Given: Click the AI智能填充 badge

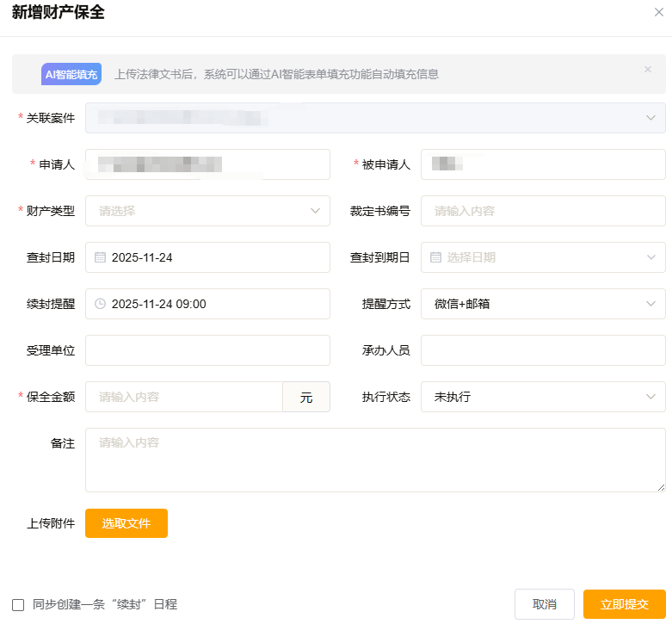Looking at the screenshot, I should [x=72, y=74].
